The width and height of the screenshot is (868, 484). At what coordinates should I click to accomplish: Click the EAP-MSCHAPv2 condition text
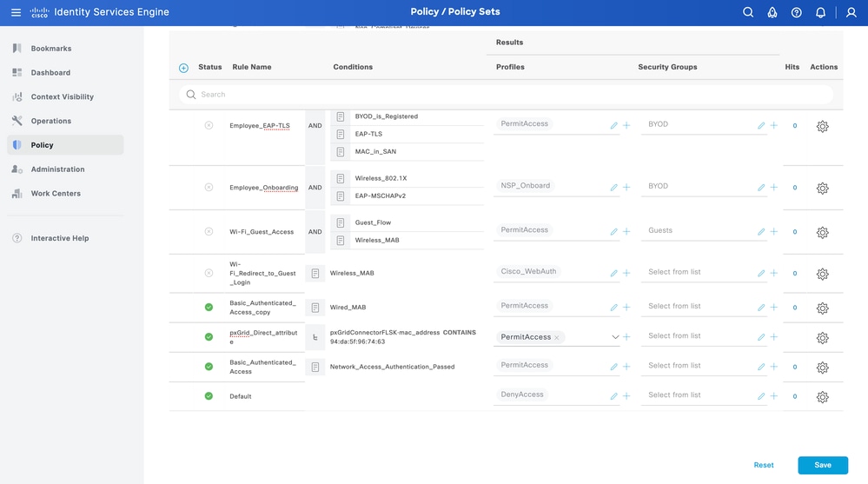click(x=381, y=196)
